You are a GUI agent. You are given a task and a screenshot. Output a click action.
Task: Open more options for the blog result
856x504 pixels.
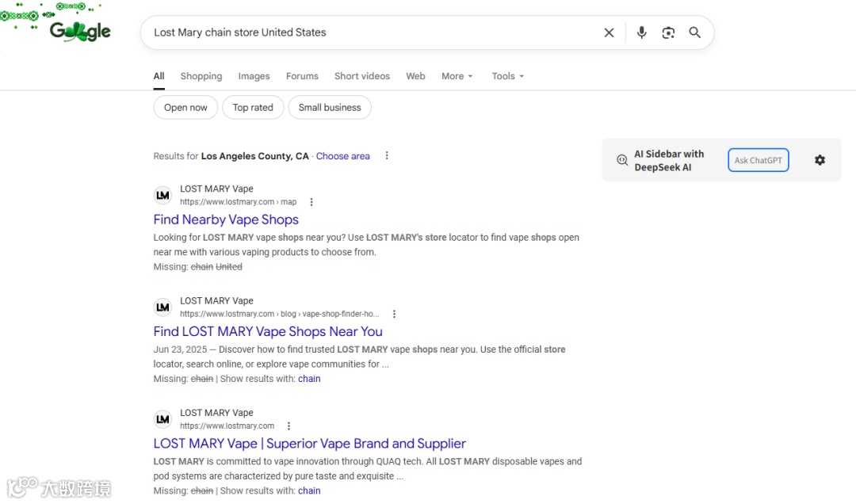pos(394,314)
